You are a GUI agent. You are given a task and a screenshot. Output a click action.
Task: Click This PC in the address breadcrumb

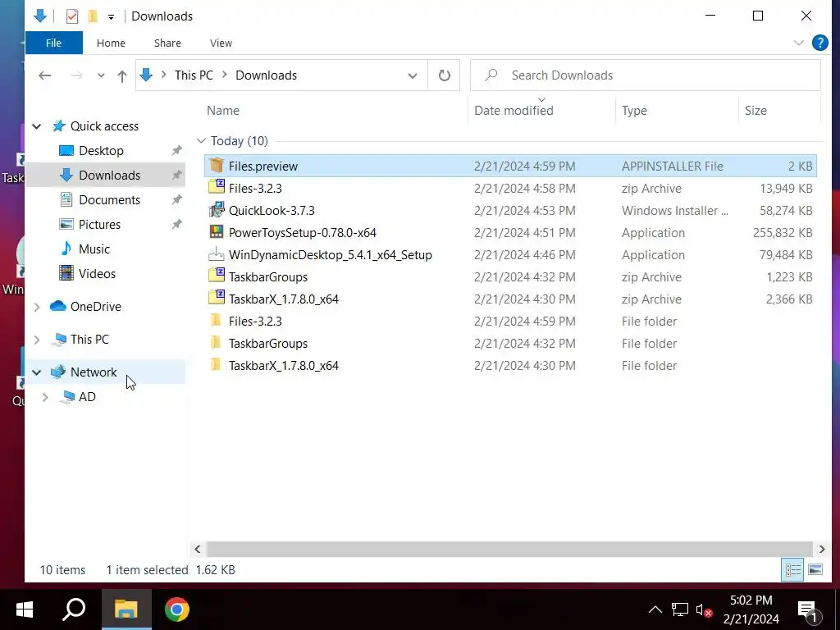point(194,75)
